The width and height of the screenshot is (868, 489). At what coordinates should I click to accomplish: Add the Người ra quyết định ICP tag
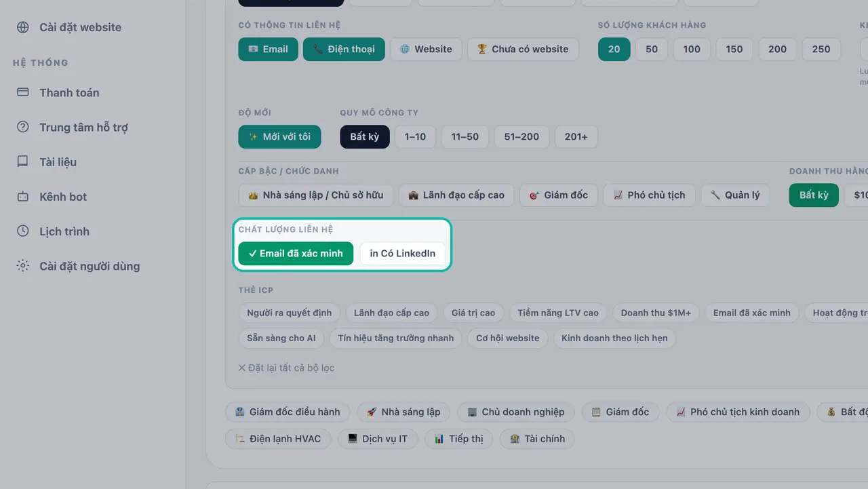290,313
